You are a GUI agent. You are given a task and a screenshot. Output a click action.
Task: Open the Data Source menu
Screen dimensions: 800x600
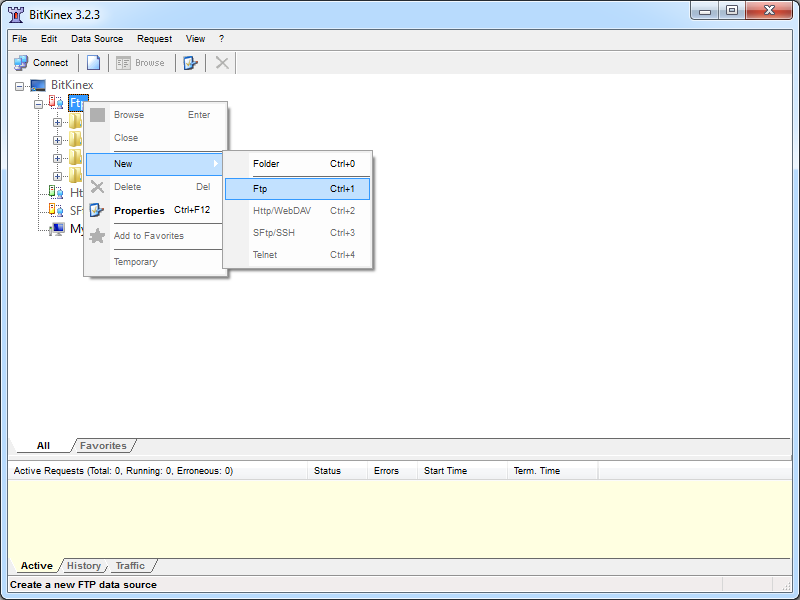coord(97,39)
